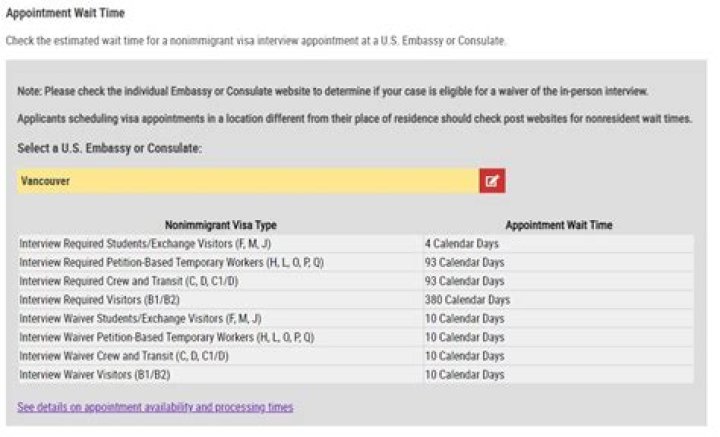Select Interview Required Crew and Transit row

pyautogui.click(x=356, y=281)
